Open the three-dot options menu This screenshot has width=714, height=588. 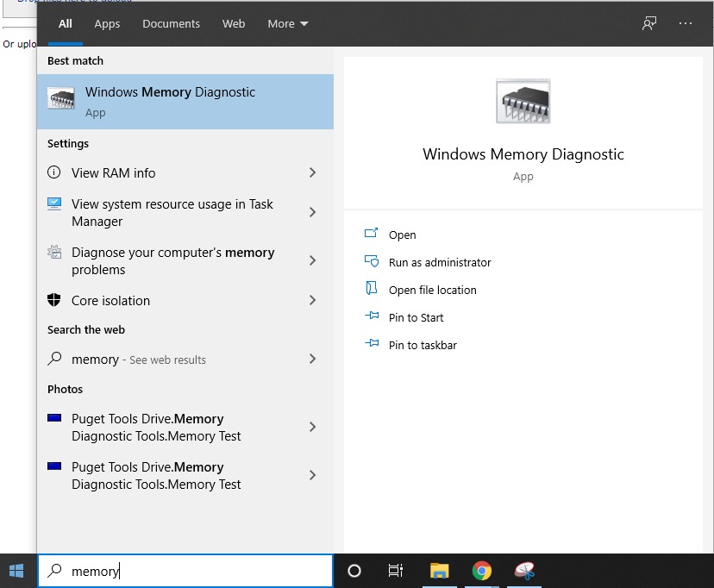point(686,23)
